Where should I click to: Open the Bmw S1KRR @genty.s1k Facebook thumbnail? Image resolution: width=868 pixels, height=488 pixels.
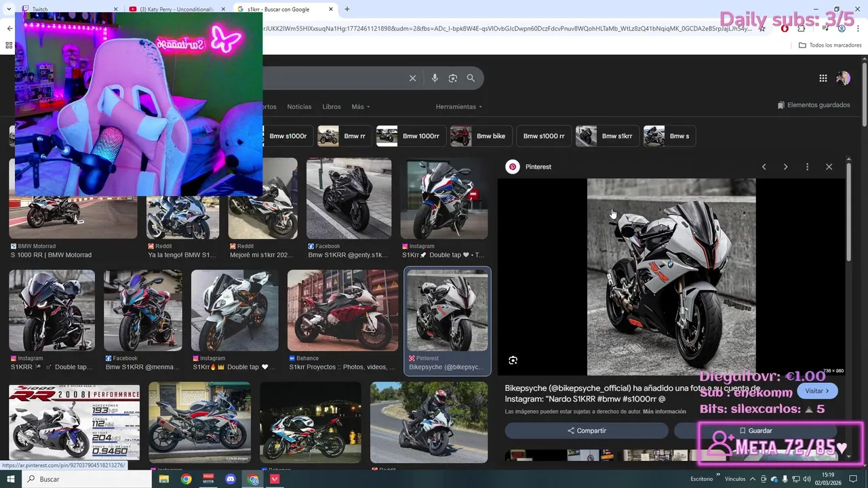coord(349,199)
